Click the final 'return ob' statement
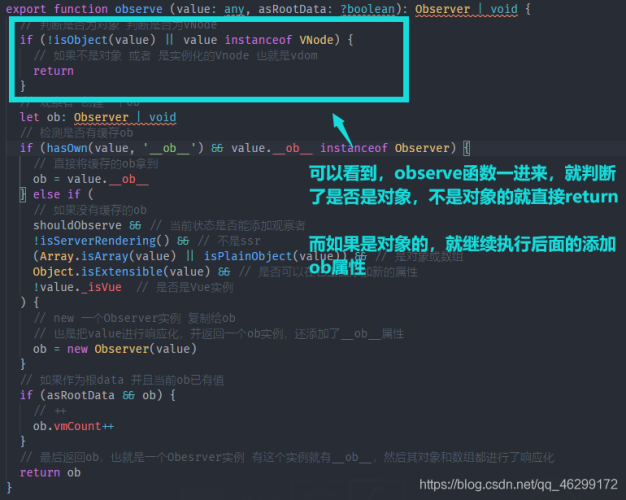The image size is (626, 500). point(50,472)
